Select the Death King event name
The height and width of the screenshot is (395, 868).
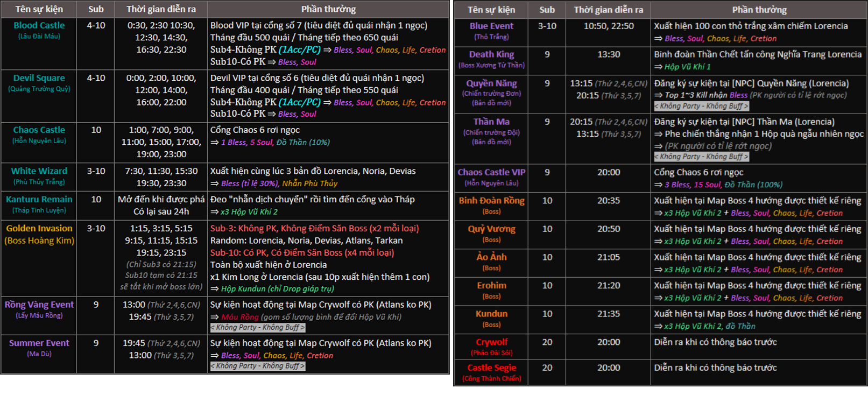(491, 54)
